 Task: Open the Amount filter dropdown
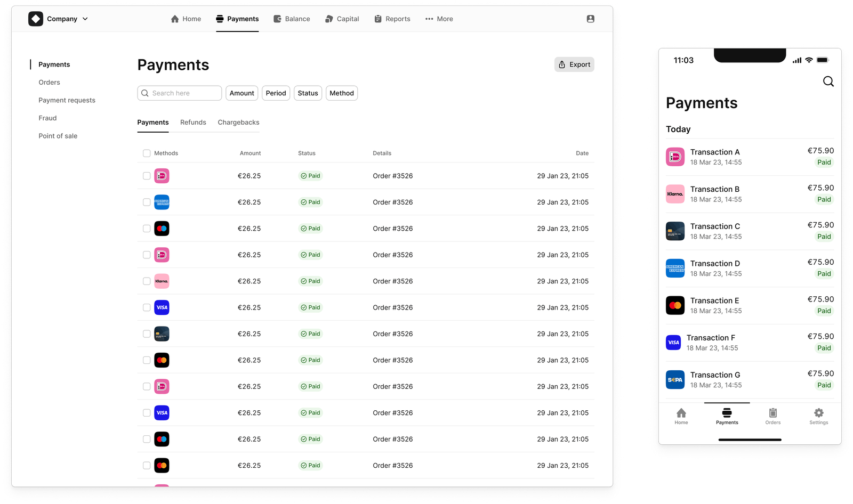coord(242,93)
